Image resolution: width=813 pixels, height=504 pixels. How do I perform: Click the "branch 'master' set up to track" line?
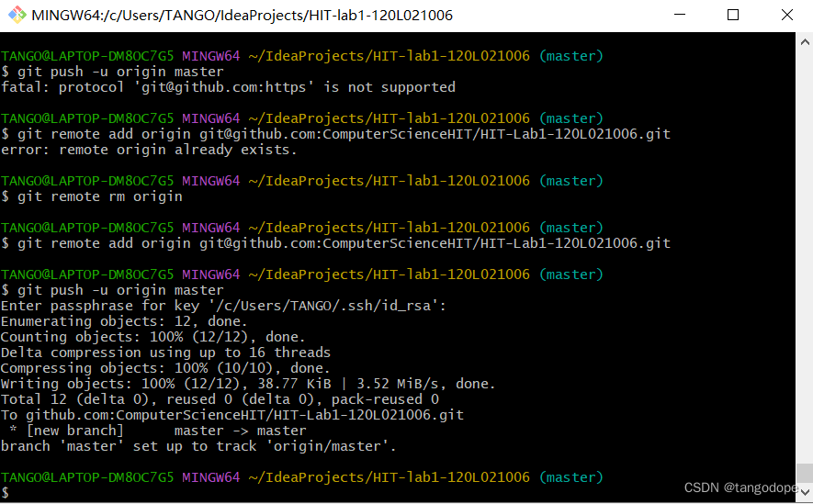[x=198, y=446]
